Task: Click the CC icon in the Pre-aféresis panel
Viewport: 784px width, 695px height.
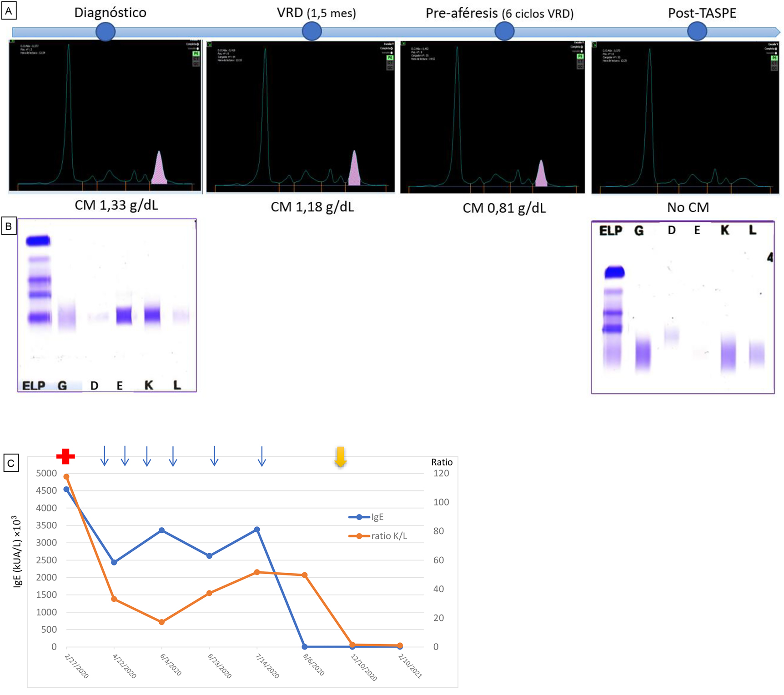Action: coord(580,67)
